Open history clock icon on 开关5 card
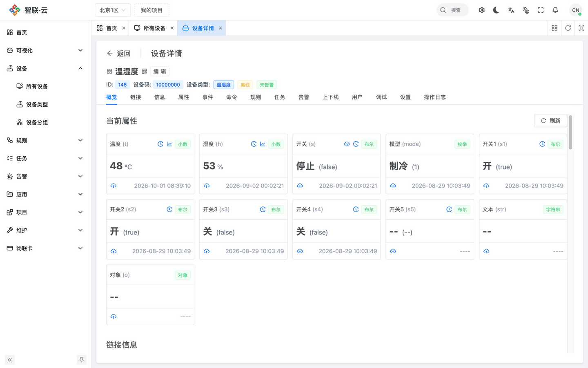Viewport: 588px width, 368px height. point(449,209)
